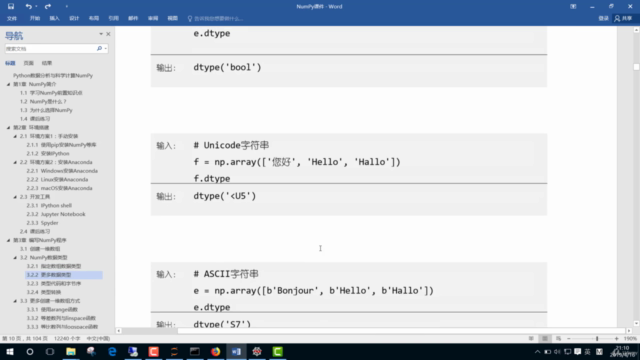Close the 导航 navigation pane
This screenshot has width=640, height=360.
(x=108, y=34)
